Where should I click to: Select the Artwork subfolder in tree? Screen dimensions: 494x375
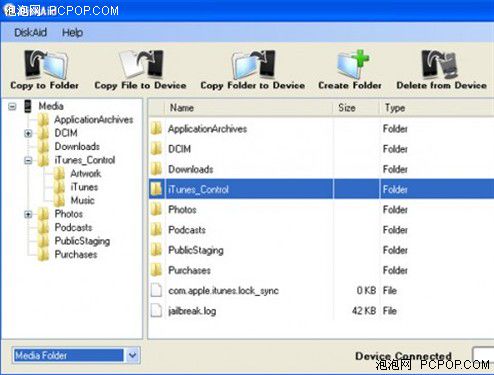tap(86, 174)
